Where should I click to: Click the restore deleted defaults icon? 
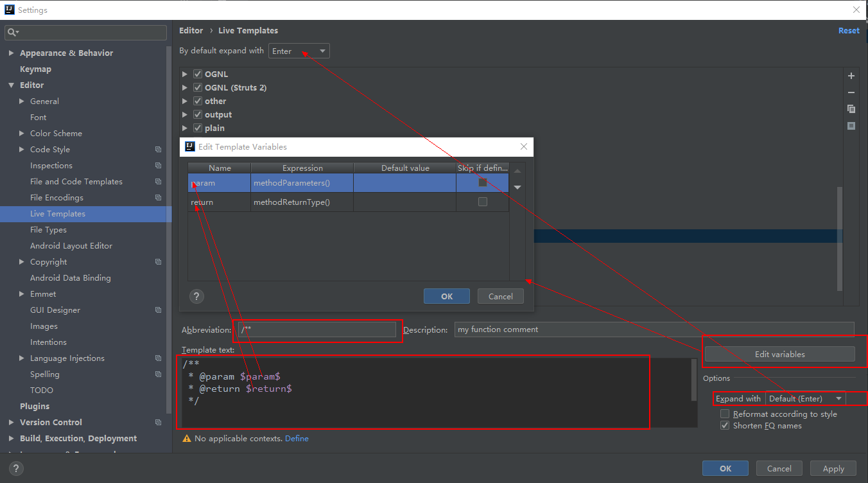[x=851, y=126]
